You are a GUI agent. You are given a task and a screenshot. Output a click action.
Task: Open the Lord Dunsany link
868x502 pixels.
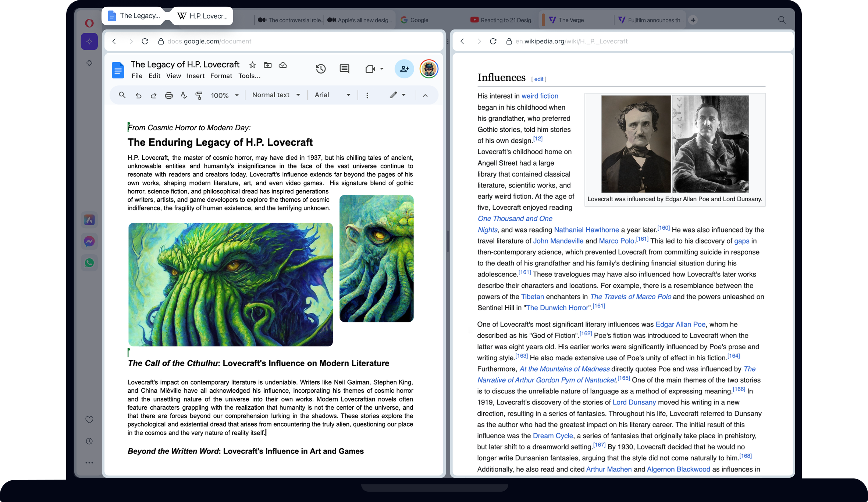point(634,402)
